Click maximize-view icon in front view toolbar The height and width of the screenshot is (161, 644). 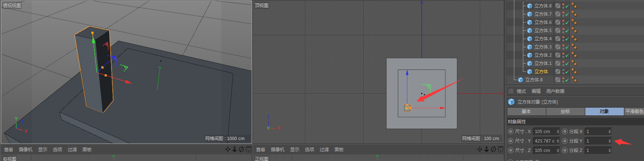(x=500, y=149)
